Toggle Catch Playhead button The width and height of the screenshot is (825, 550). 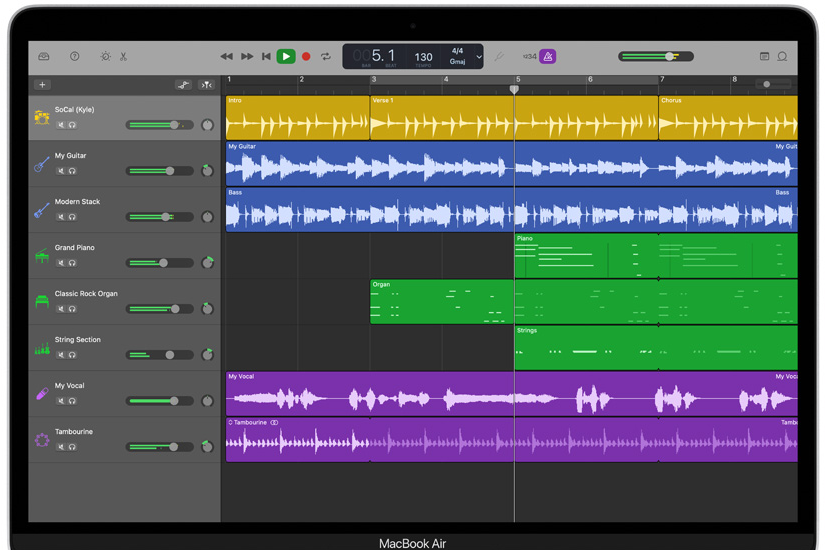point(206,85)
